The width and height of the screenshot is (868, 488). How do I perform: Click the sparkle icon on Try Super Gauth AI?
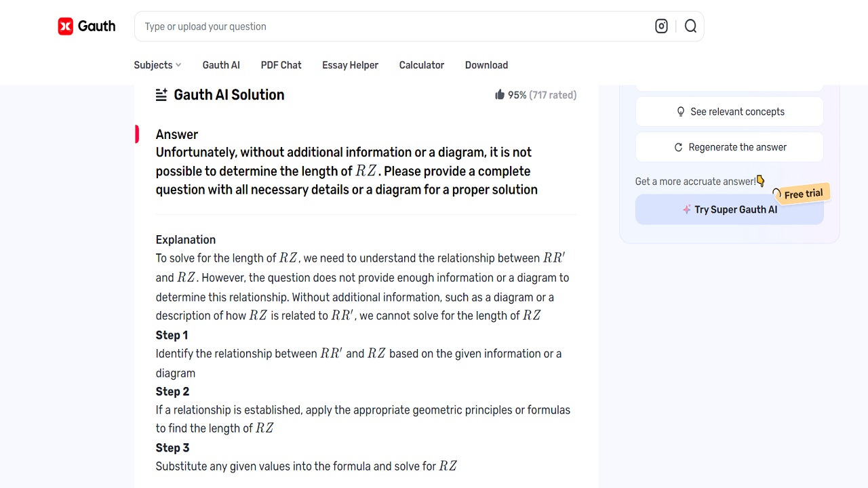tap(686, 209)
